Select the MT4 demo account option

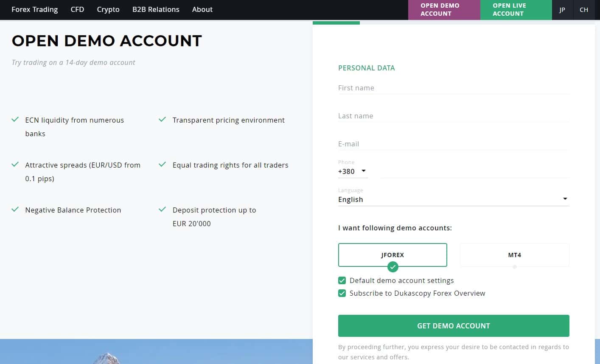514,255
